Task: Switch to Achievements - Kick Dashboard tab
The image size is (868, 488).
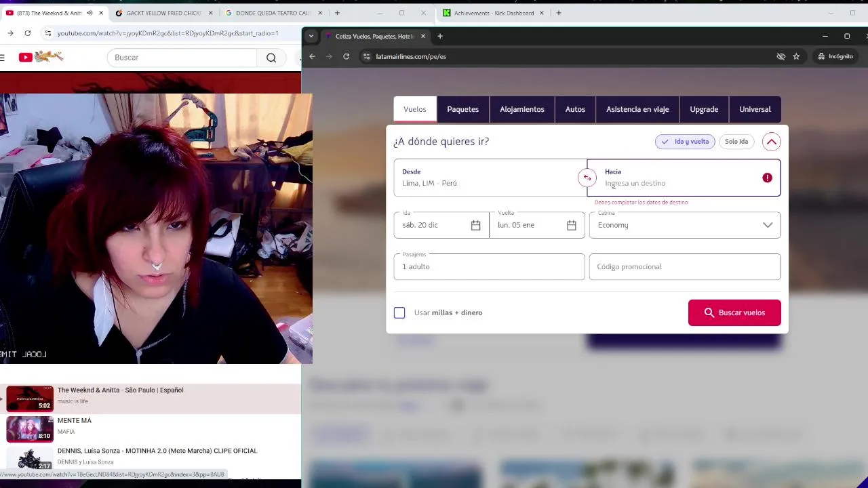Action: click(x=494, y=13)
